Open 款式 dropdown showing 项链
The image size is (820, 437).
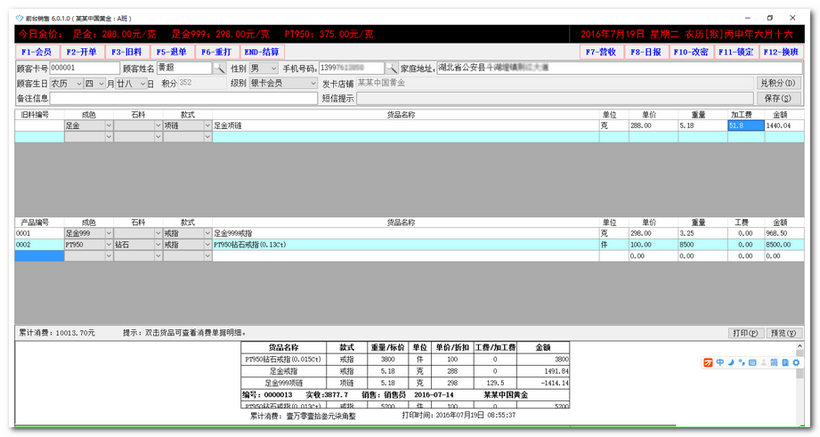tap(187, 125)
